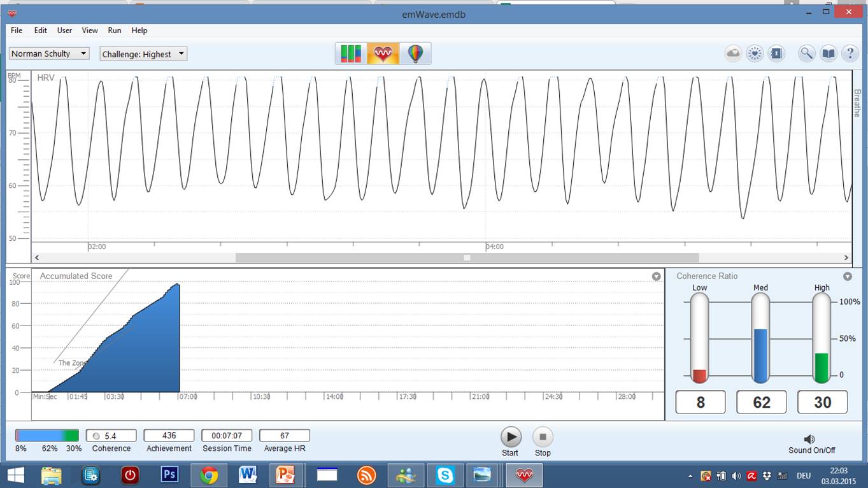868x488 pixels.
Task: Click the HeartCloud cloud icon
Action: click(734, 54)
